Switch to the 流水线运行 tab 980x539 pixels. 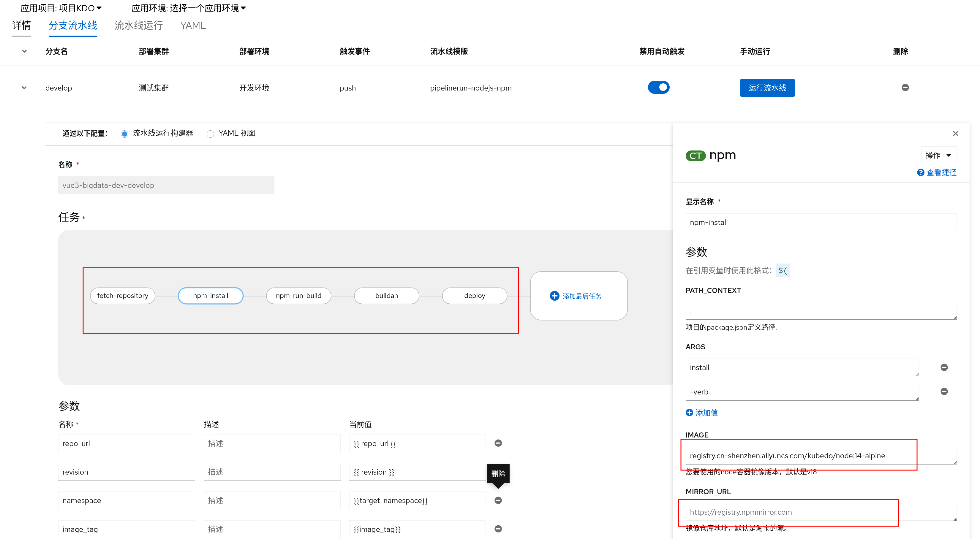(x=138, y=26)
